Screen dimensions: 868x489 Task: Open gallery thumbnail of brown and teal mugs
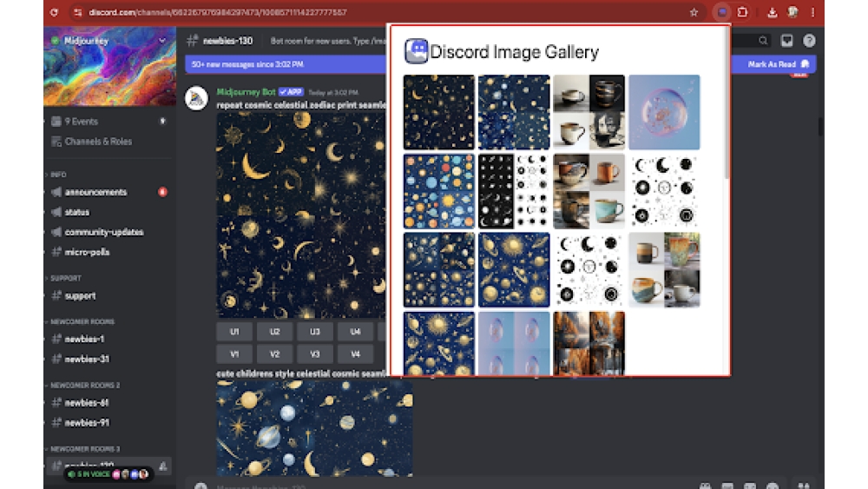pyautogui.click(x=589, y=191)
